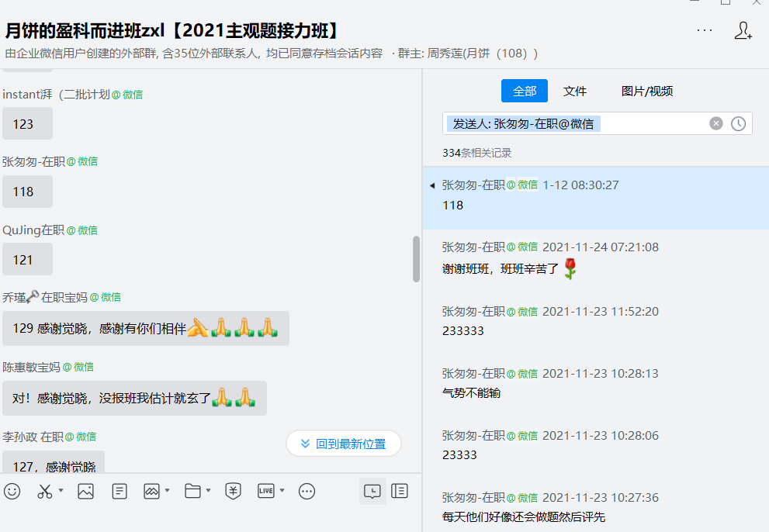Click the chat bubble '123'
This screenshot has height=532, width=769.
tap(27, 124)
